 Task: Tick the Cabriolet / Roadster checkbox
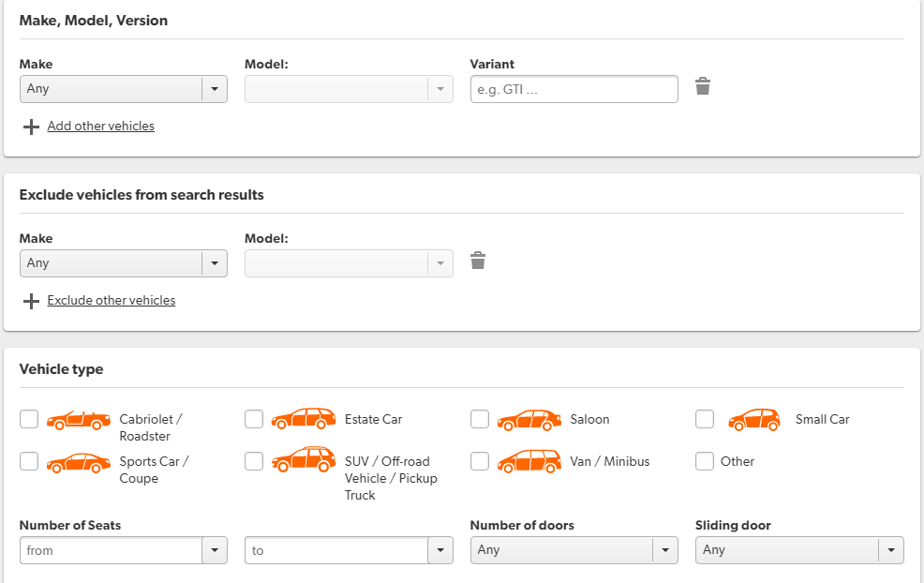pos(29,419)
